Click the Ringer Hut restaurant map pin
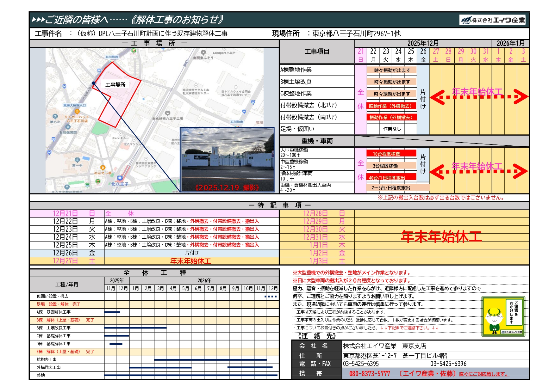The image size is (555, 392). point(77,112)
